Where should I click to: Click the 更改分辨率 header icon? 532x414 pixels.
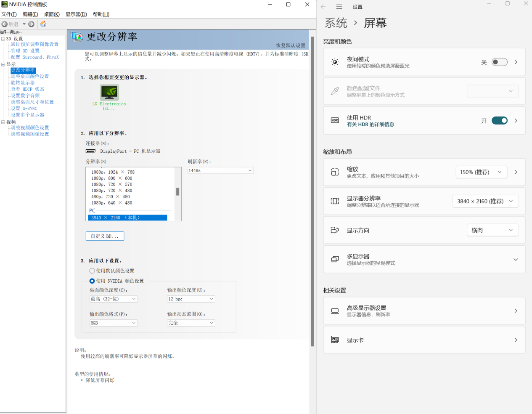[x=77, y=37]
